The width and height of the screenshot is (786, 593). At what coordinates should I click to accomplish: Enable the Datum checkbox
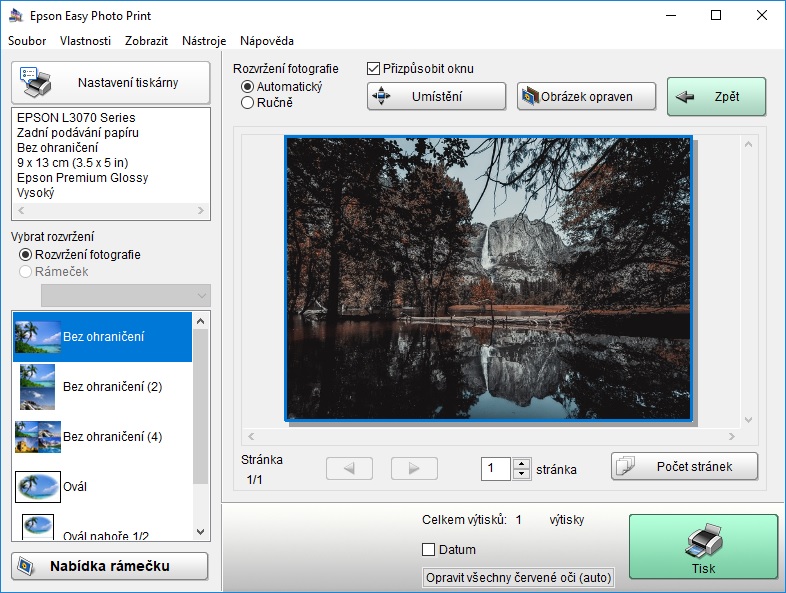point(429,549)
